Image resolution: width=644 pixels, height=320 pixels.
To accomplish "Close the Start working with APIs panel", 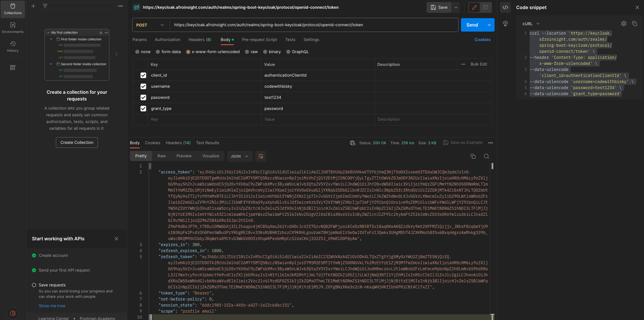I will point(116,239).
